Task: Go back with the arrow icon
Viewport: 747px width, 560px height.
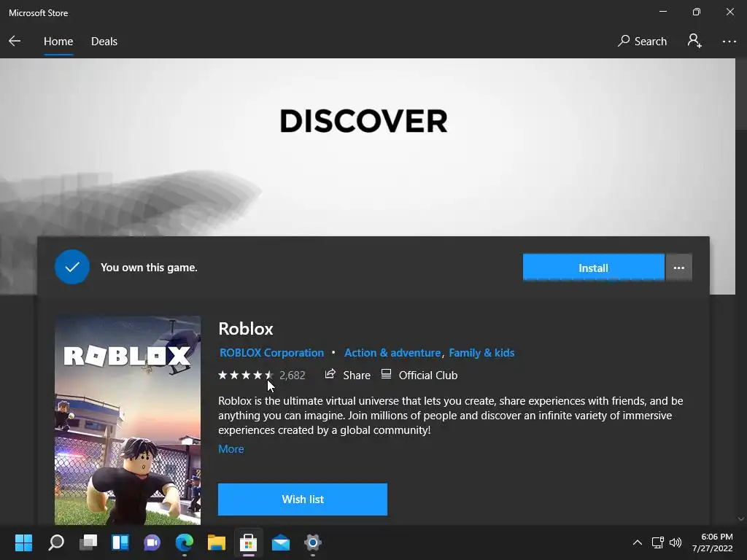Action: (x=15, y=42)
